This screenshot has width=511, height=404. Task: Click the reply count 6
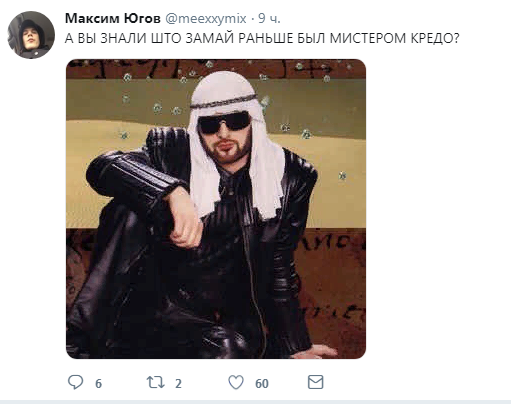coord(98,384)
